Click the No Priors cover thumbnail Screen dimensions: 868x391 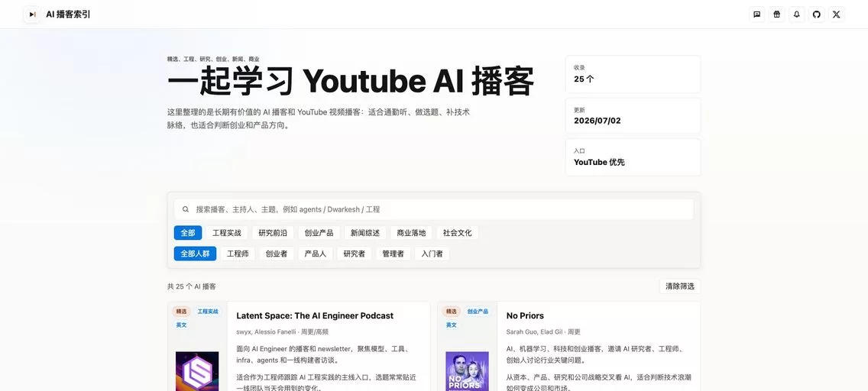[x=467, y=371]
